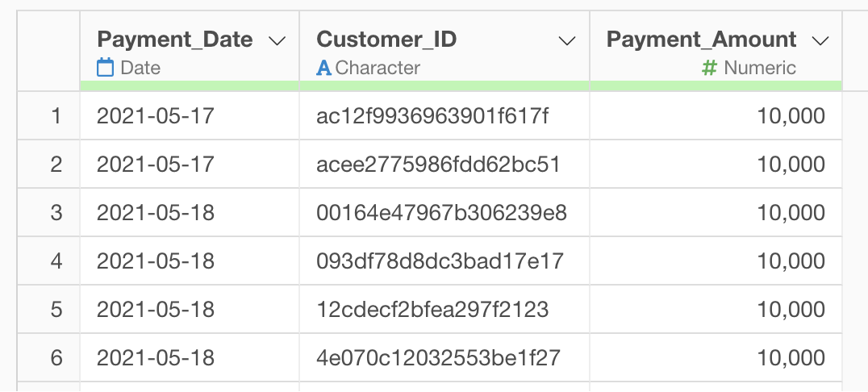Click the 00164e47967b306239e8 customer cell
The height and width of the screenshot is (392, 868).
pos(441,213)
